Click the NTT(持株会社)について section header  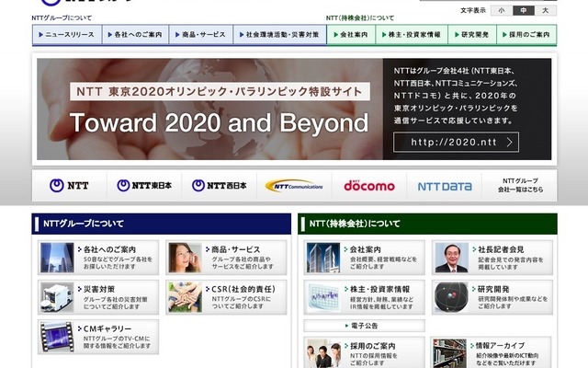427,224
